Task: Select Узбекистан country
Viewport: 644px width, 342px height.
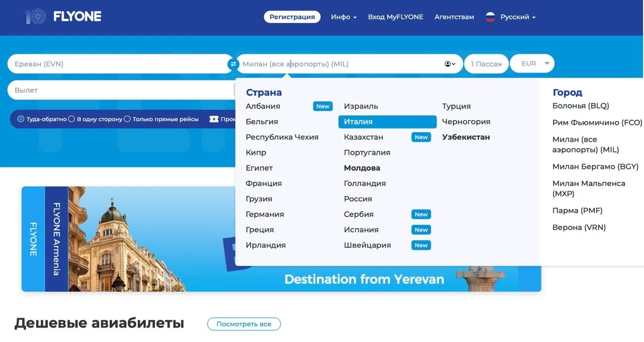Action: 466,137
